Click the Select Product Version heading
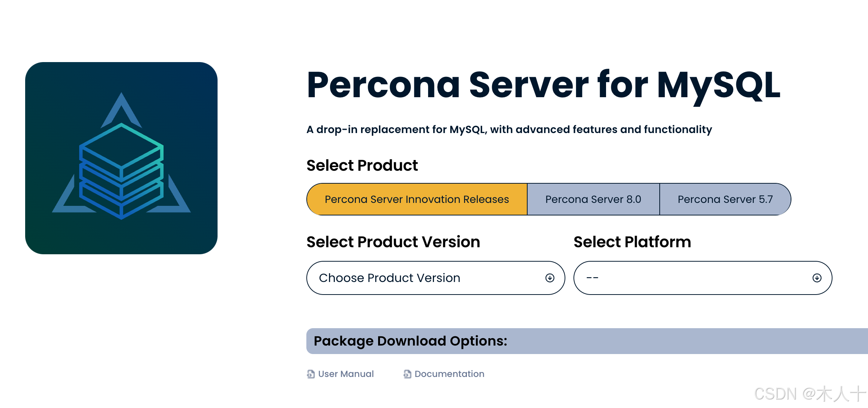Viewport: 868px width, 408px height. tap(393, 242)
